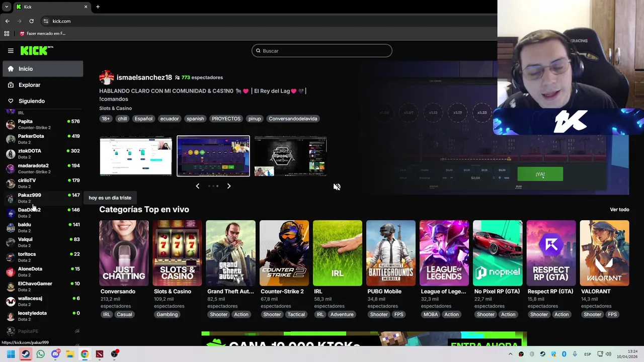Select the PROYECTOS tag
This screenshot has width=644, height=362.
226,119
